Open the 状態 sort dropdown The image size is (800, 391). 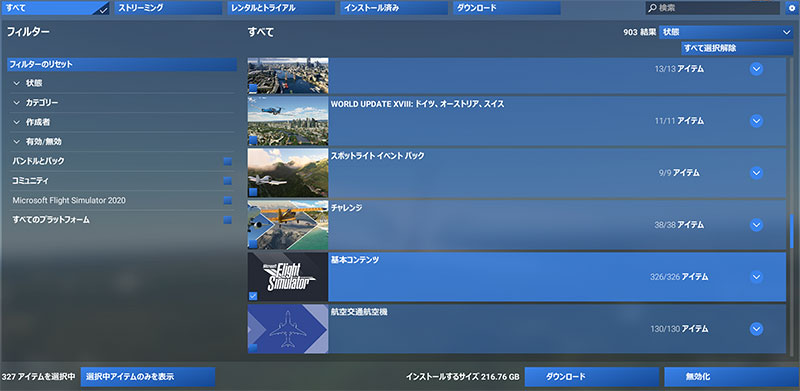pos(726,32)
